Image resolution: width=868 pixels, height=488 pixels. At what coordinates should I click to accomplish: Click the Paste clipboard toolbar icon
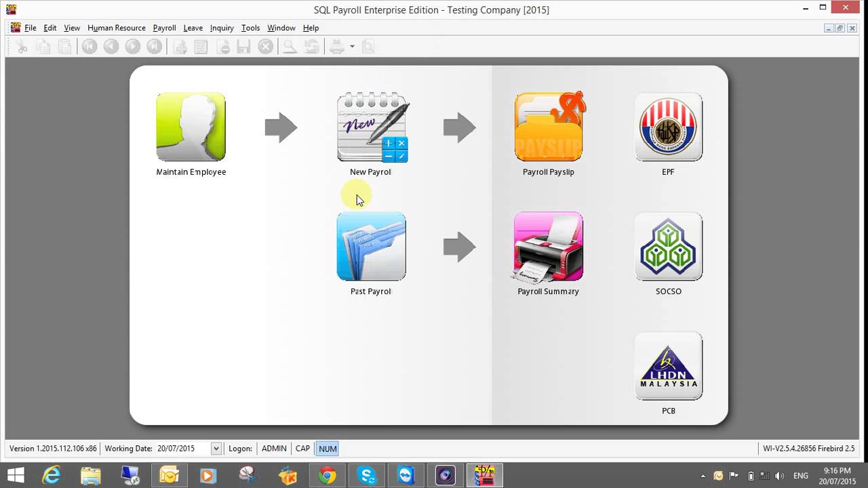click(x=64, y=46)
